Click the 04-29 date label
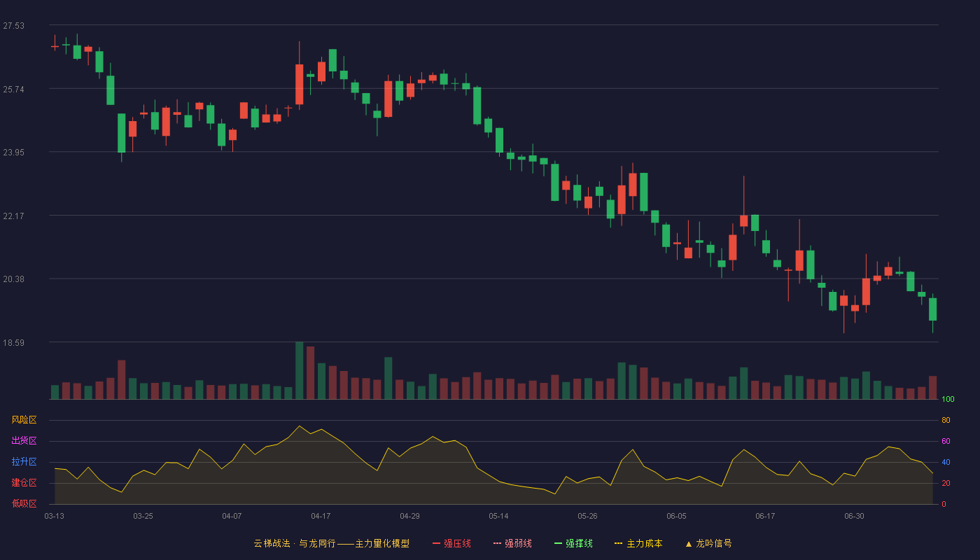 point(409,516)
